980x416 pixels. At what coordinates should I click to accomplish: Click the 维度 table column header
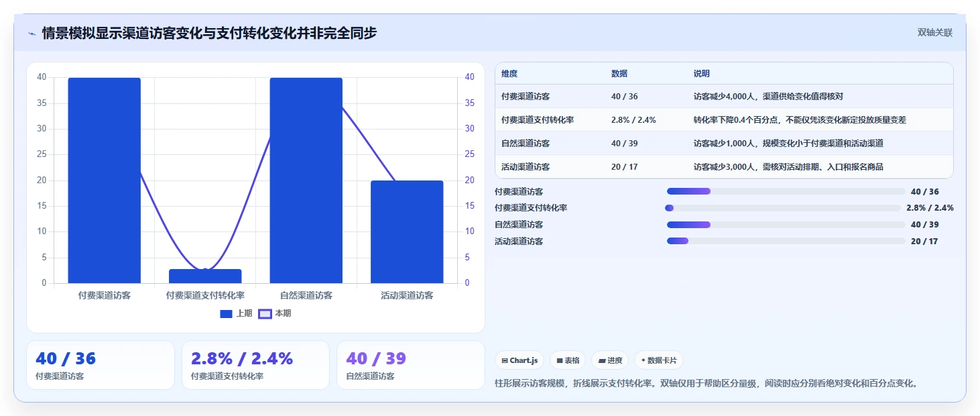(509, 74)
